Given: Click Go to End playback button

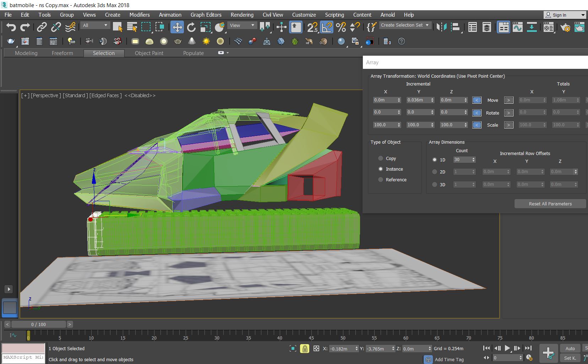Looking at the screenshot, I should [x=528, y=348].
